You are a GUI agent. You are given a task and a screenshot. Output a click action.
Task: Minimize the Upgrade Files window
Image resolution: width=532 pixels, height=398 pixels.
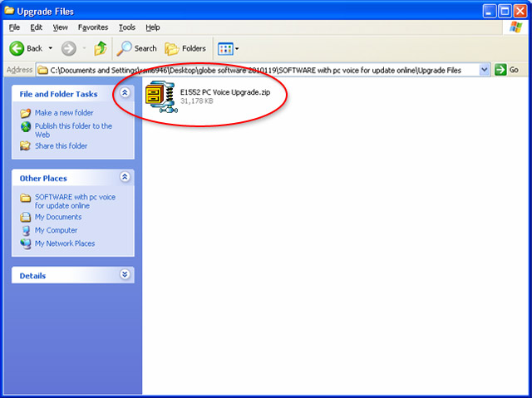point(490,12)
